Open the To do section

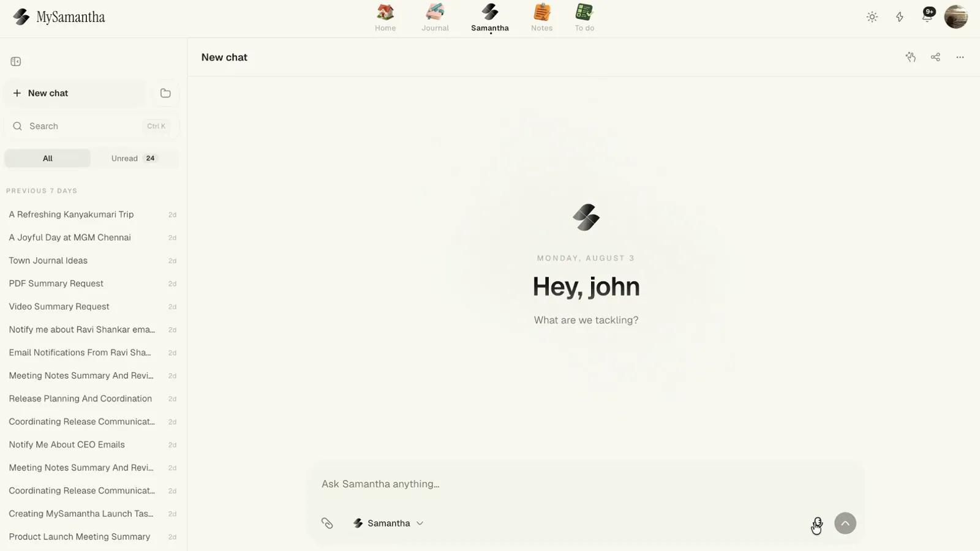[584, 18]
